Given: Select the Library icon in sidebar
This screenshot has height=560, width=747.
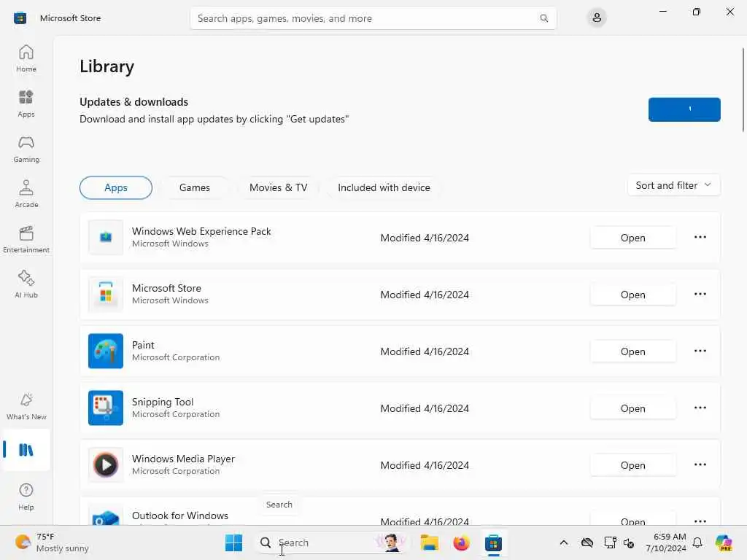Looking at the screenshot, I should 26,450.
